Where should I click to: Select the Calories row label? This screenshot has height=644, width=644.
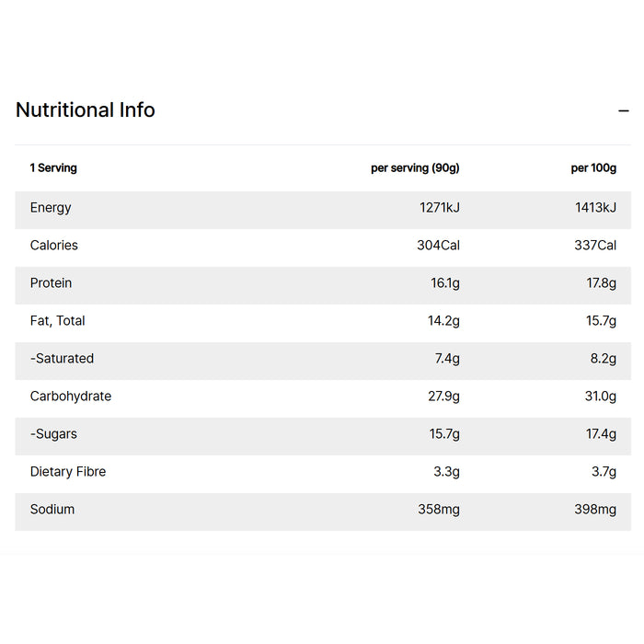click(54, 246)
